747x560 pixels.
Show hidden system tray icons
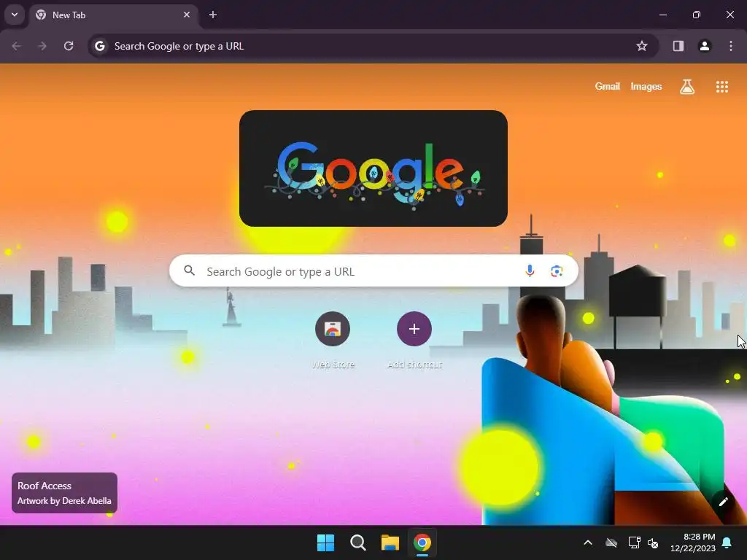pyautogui.click(x=588, y=542)
